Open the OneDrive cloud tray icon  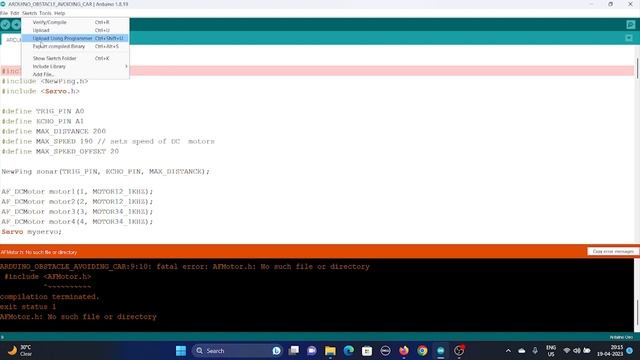[x=522, y=351]
